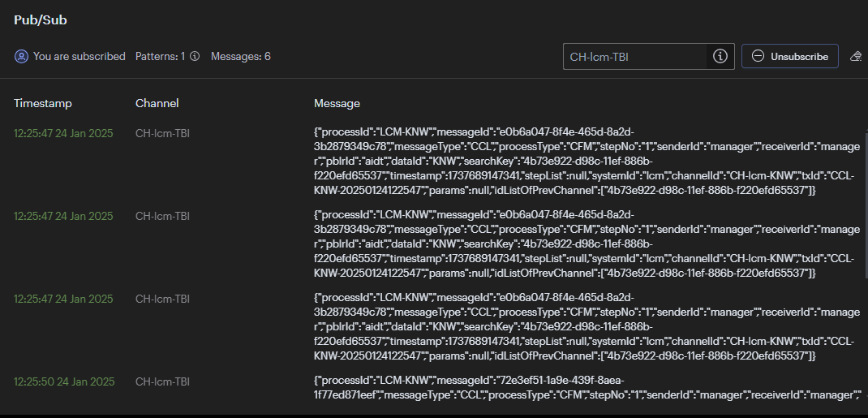Click the subscribed user status icon
The width and height of the screenshot is (868, 418).
(x=22, y=57)
